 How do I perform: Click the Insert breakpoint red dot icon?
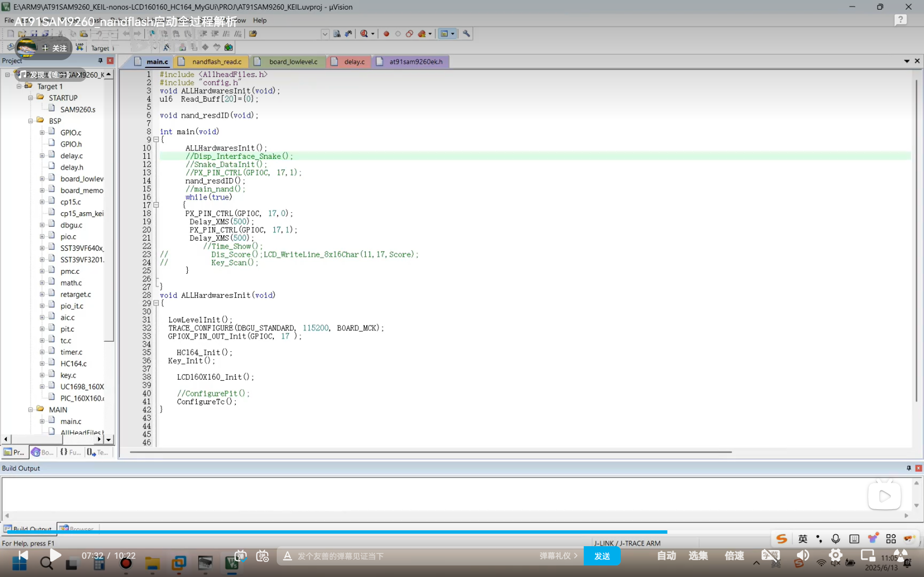pos(386,34)
